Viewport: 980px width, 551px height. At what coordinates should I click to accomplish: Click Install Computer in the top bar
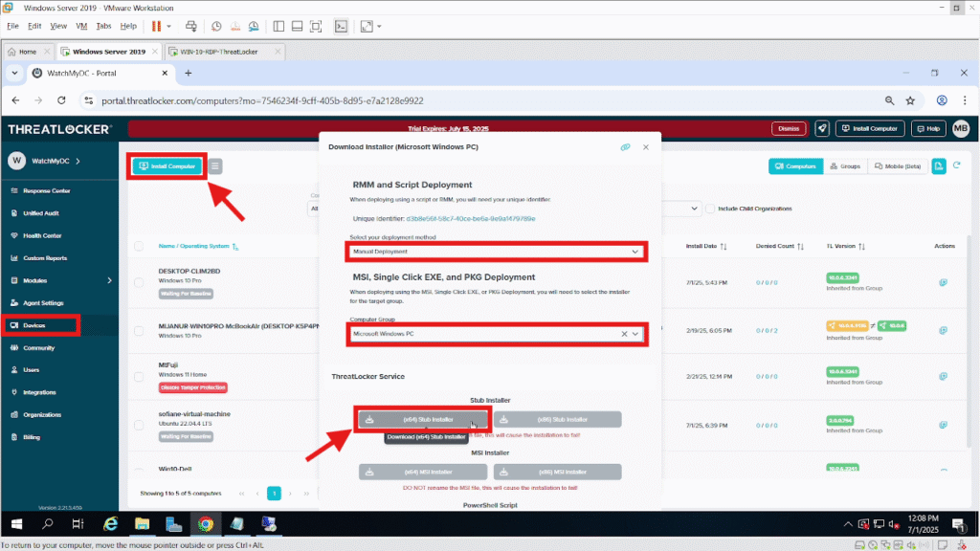tap(869, 129)
